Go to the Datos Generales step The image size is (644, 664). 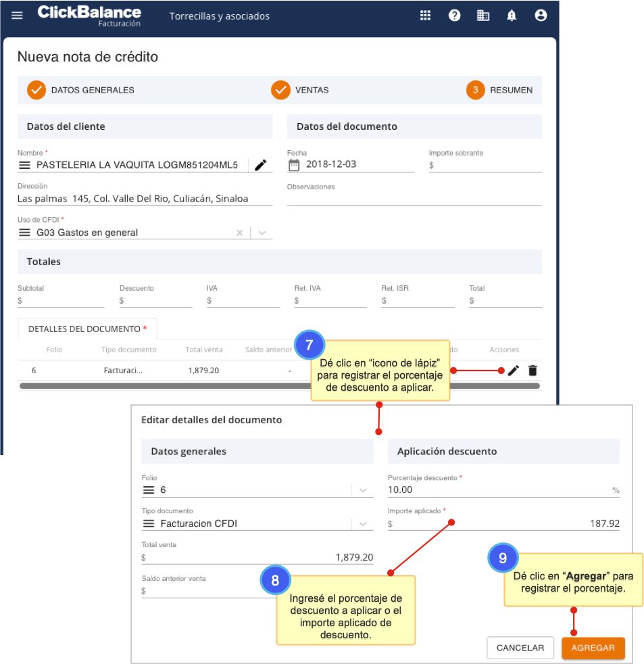[81, 90]
